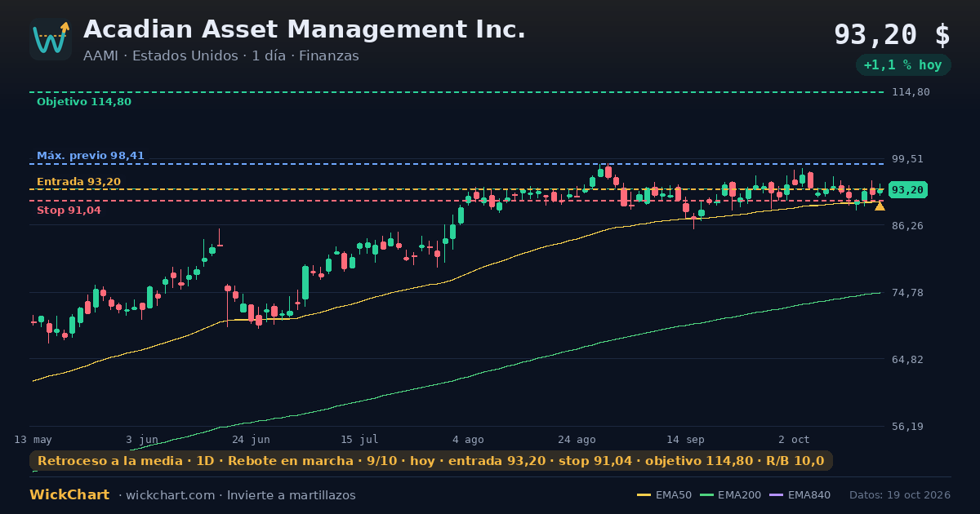This screenshot has height=514, width=980.
Task: Click the EMA50 legend entry
Action: point(664,495)
